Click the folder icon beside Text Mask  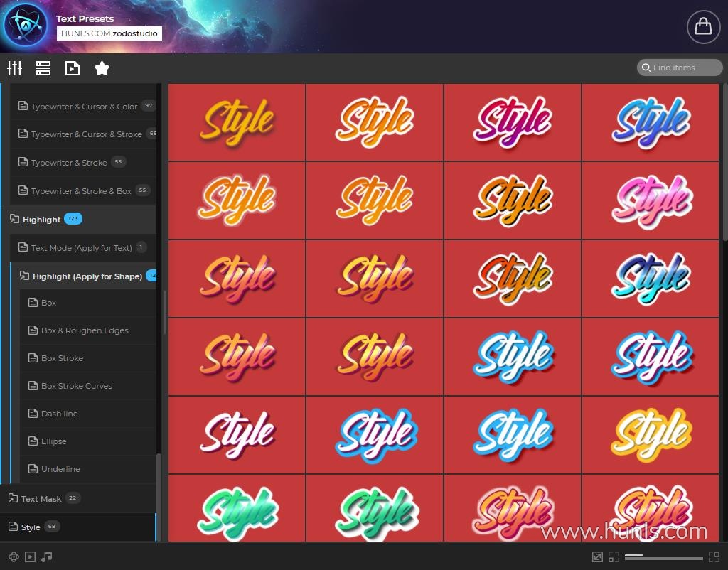13,498
